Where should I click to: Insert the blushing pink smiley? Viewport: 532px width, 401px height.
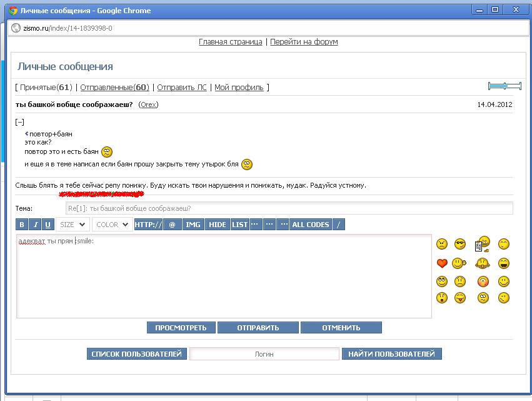[483, 281]
